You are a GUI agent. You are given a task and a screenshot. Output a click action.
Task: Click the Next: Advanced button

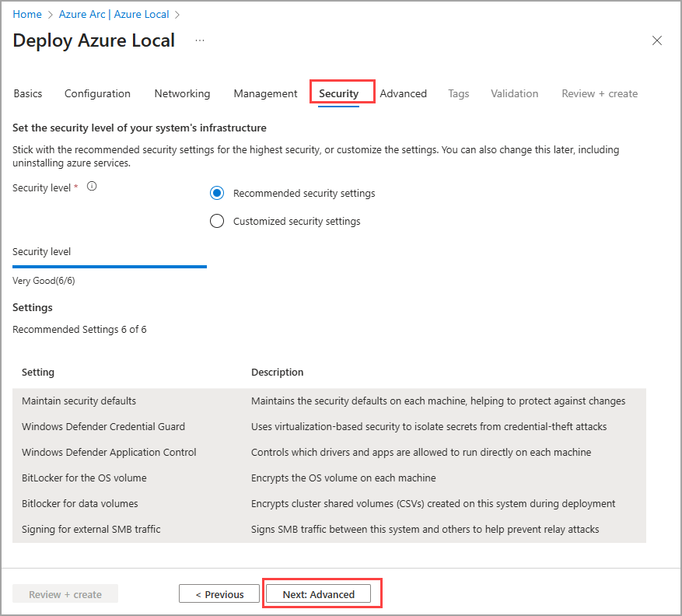[318, 594]
